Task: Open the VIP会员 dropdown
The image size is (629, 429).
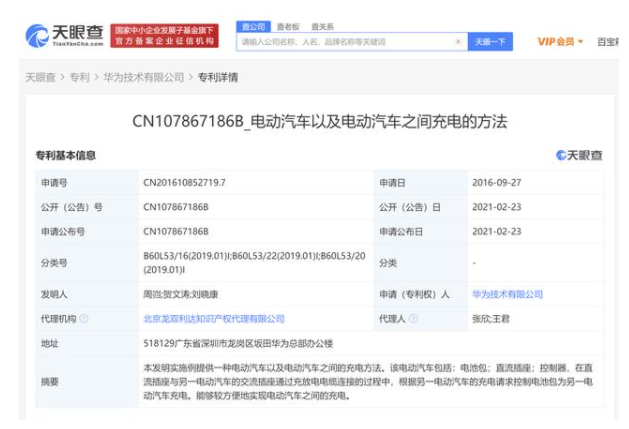Action: pos(560,42)
